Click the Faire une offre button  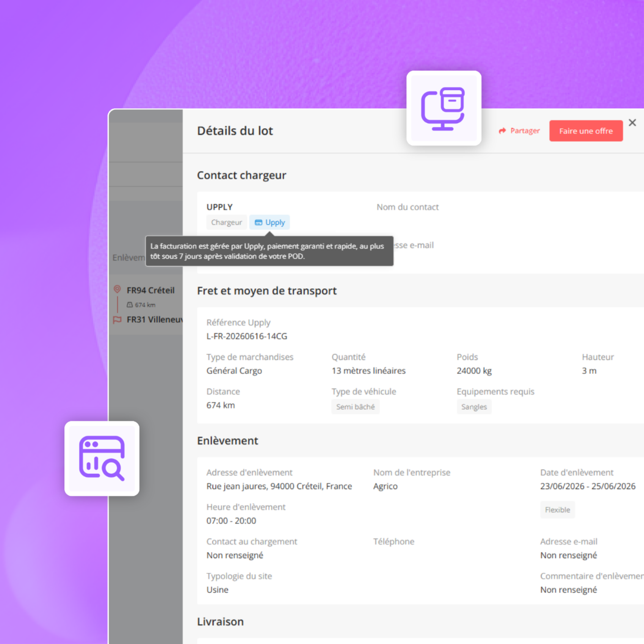coord(586,131)
